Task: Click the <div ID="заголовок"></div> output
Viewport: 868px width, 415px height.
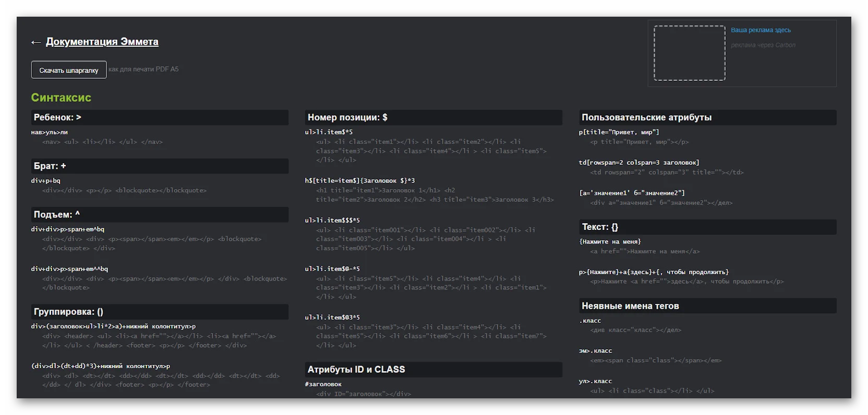Action: click(364, 394)
